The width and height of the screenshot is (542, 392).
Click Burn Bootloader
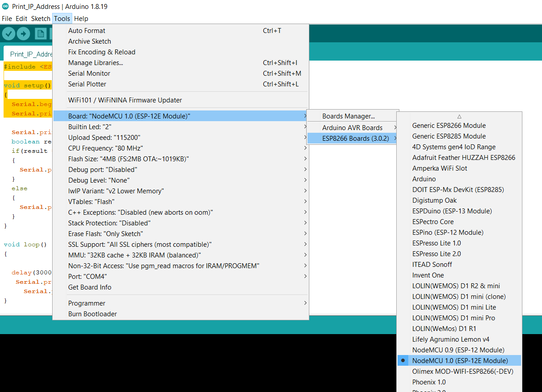[x=181, y=314]
